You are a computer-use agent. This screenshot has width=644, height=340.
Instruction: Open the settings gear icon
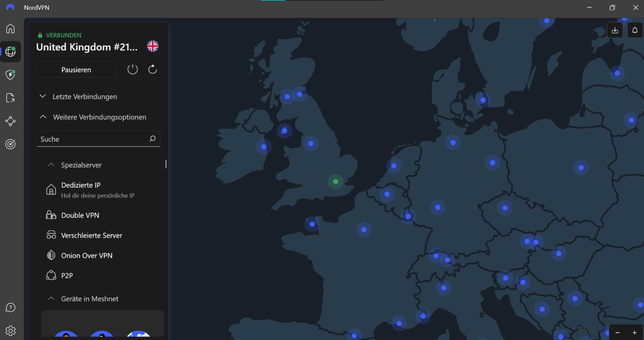click(x=10, y=331)
